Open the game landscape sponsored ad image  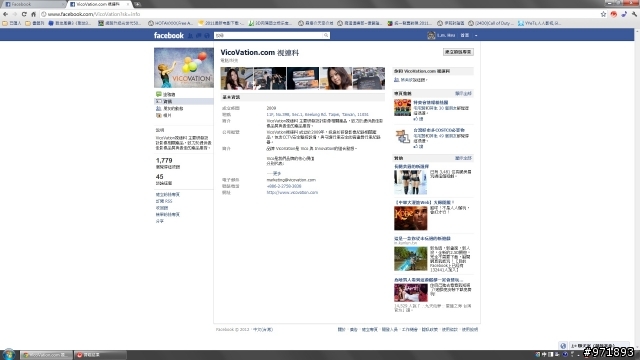click(411, 259)
